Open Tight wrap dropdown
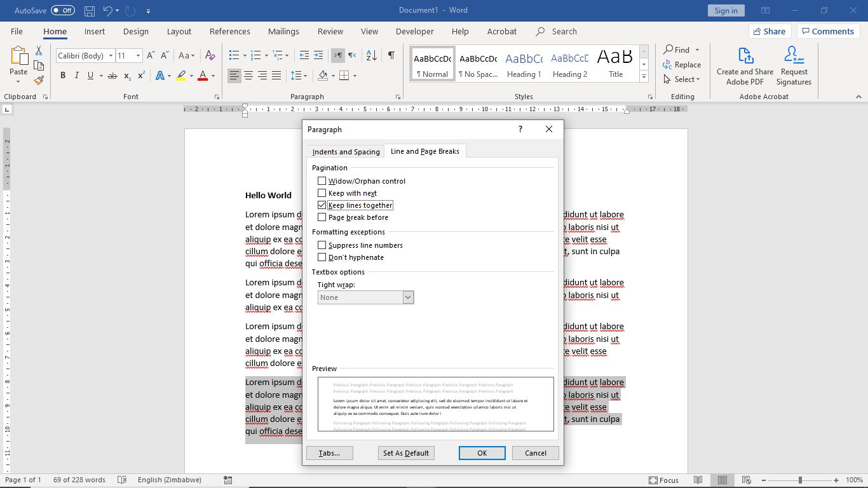The width and height of the screenshot is (868, 488). [x=408, y=297]
